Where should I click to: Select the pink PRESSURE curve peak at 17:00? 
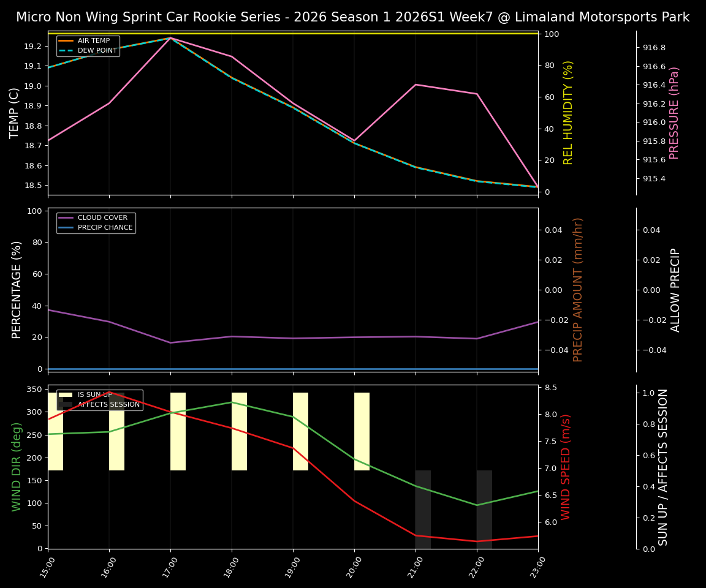[x=171, y=38]
